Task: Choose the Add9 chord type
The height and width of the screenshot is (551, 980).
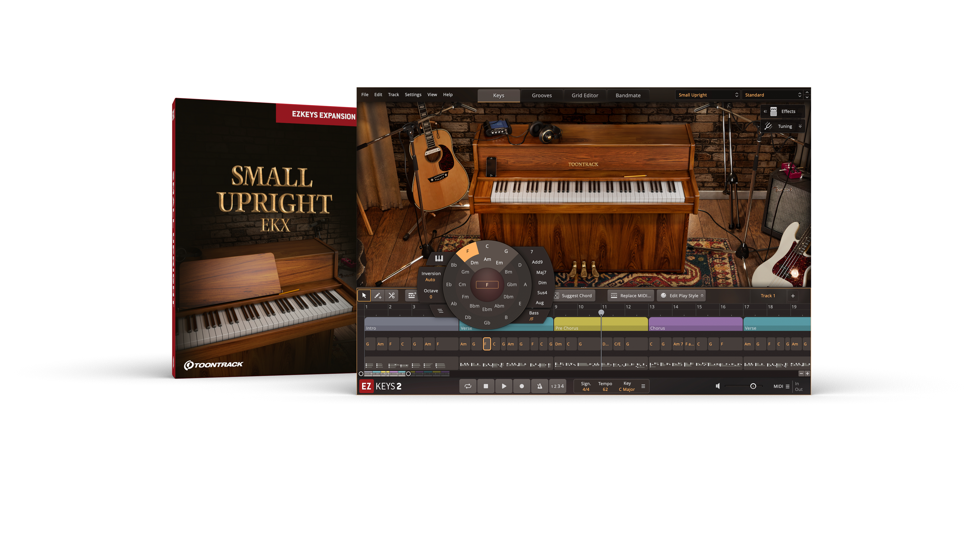Action: pos(537,262)
